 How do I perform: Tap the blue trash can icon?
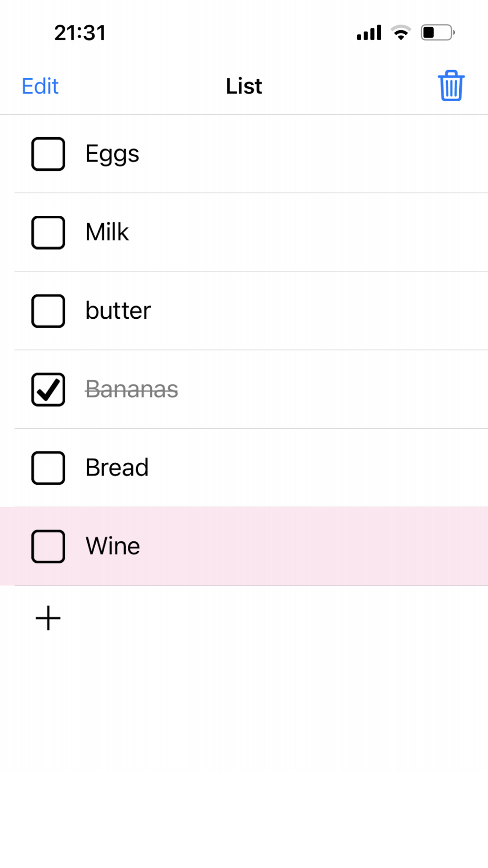451,86
